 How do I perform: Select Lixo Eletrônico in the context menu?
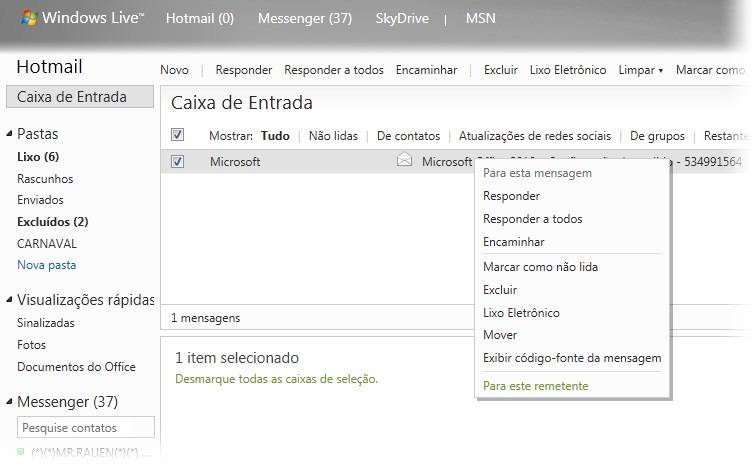click(x=521, y=313)
